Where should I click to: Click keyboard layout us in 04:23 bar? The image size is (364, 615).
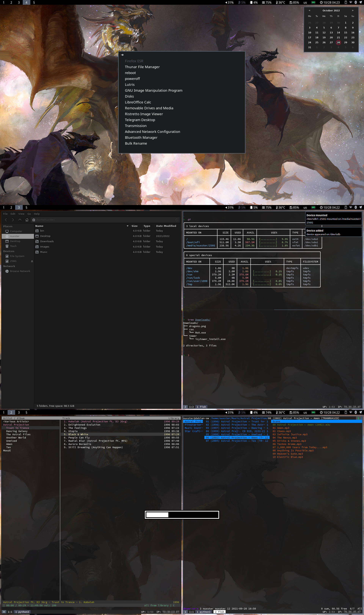[305, 2]
